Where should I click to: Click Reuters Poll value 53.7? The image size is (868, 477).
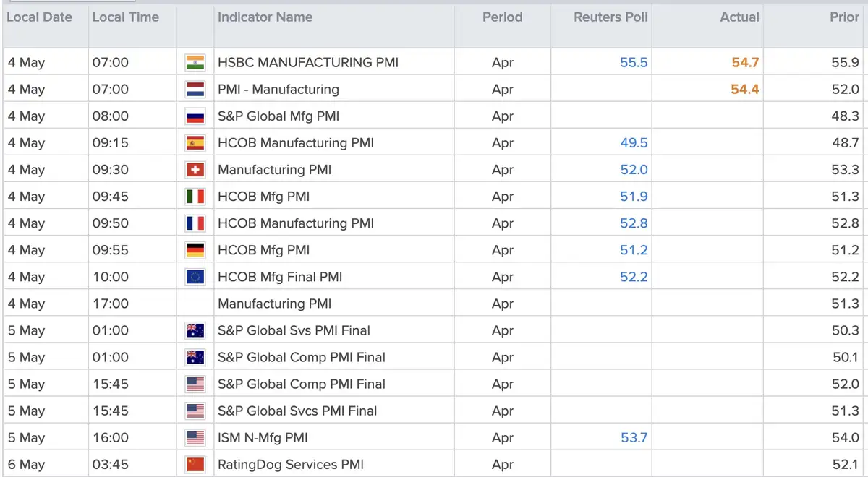coord(634,438)
